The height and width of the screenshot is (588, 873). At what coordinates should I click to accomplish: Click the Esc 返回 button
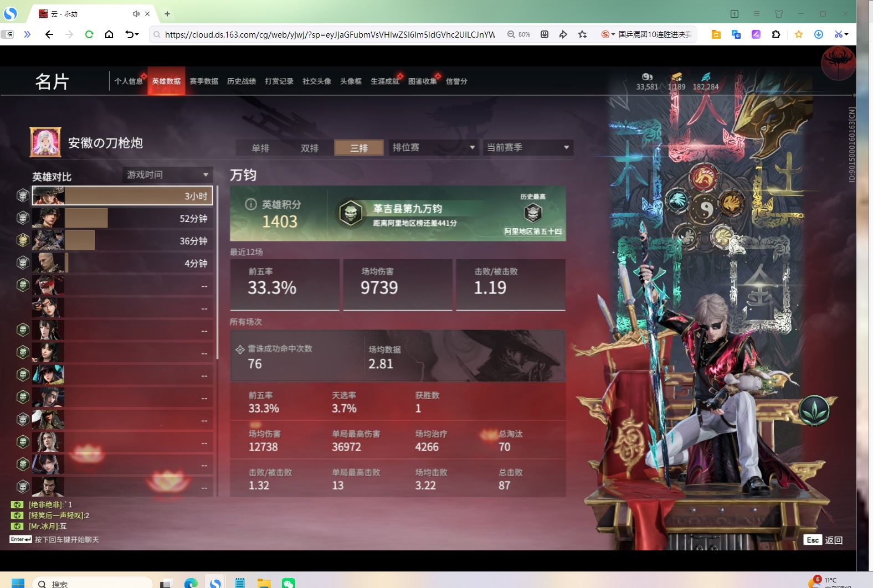coord(824,540)
